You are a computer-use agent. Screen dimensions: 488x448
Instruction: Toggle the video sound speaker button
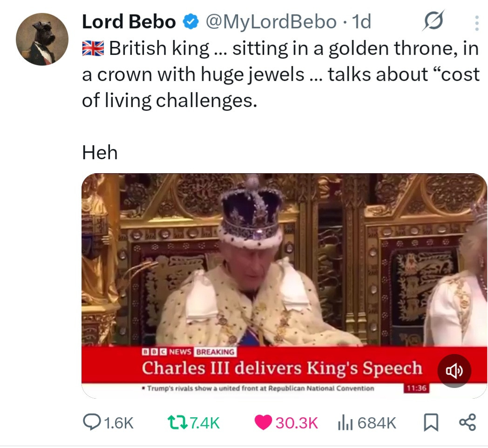tap(454, 371)
